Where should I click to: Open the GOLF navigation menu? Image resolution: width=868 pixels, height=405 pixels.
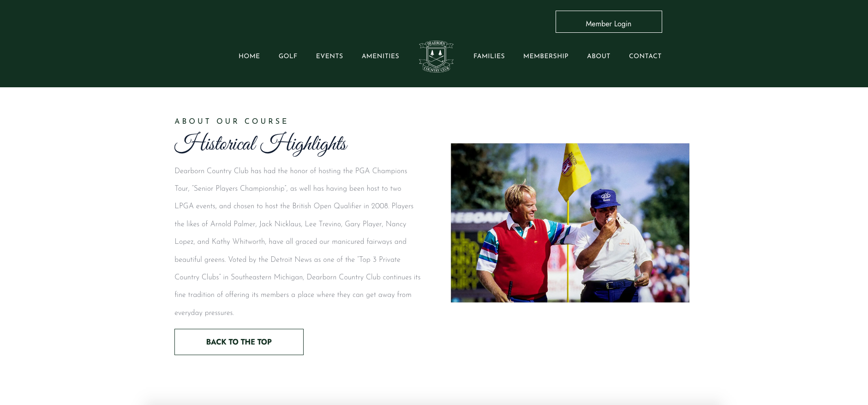coord(288,56)
